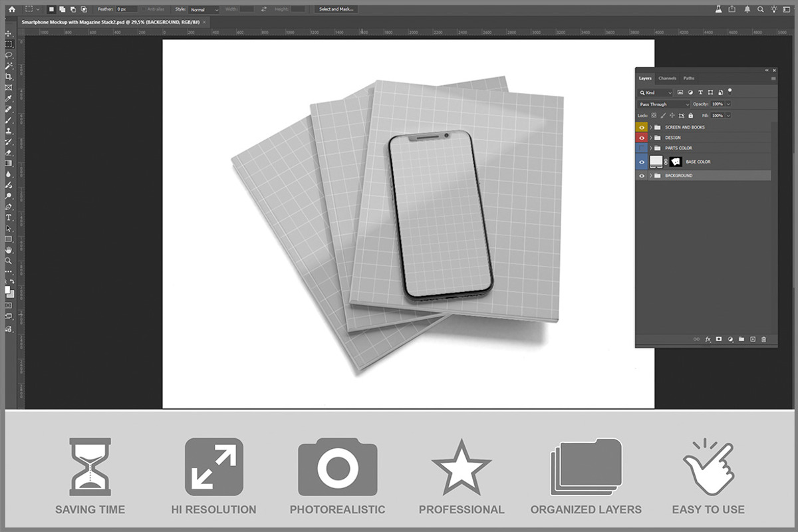Select the Layers tab
This screenshot has height=532, width=798.
645,78
